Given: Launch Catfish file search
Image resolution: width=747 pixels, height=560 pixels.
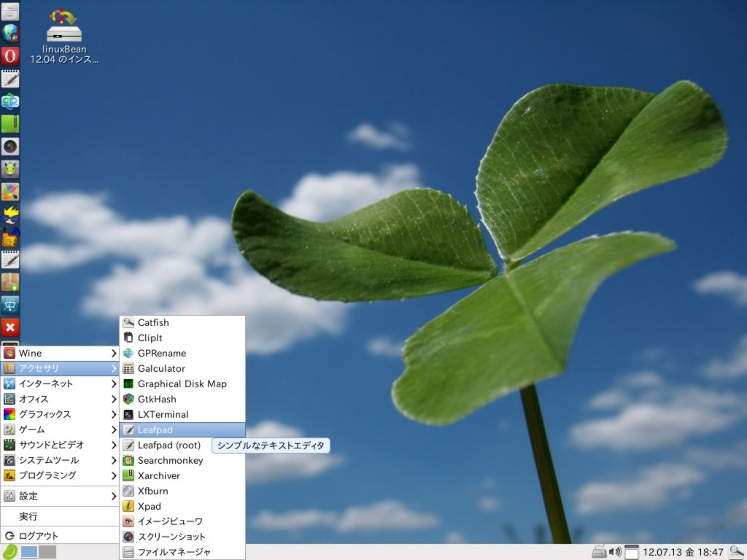Looking at the screenshot, I should [182, 322].
